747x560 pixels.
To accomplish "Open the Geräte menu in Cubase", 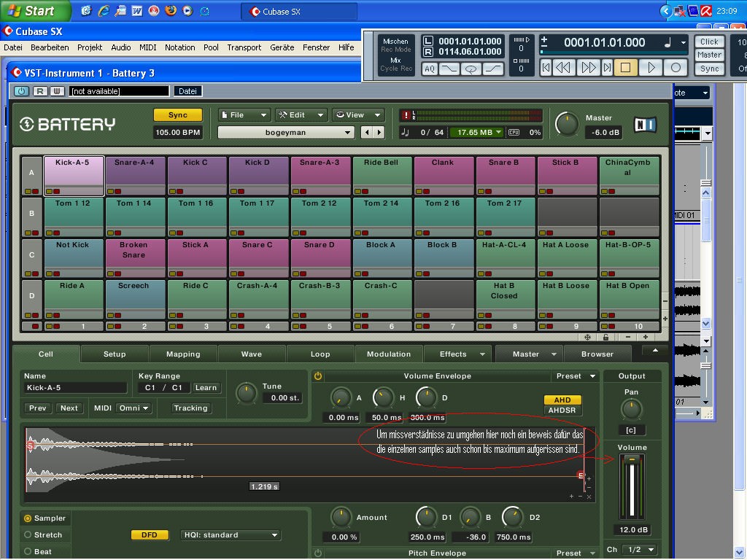I will point(282,47).
